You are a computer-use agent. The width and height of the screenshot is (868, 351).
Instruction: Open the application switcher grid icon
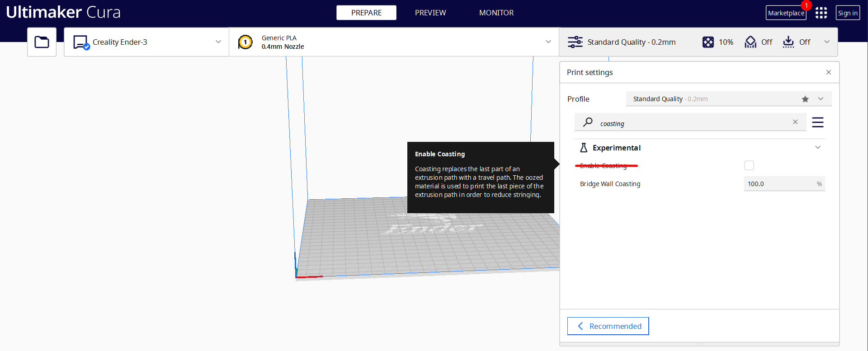point(821,13)
